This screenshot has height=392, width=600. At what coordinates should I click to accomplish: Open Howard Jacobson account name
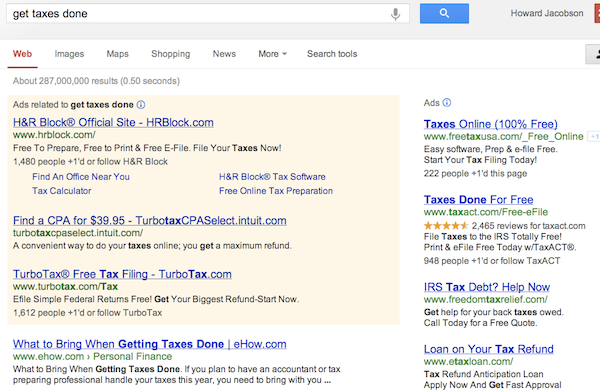pos(547,13)
